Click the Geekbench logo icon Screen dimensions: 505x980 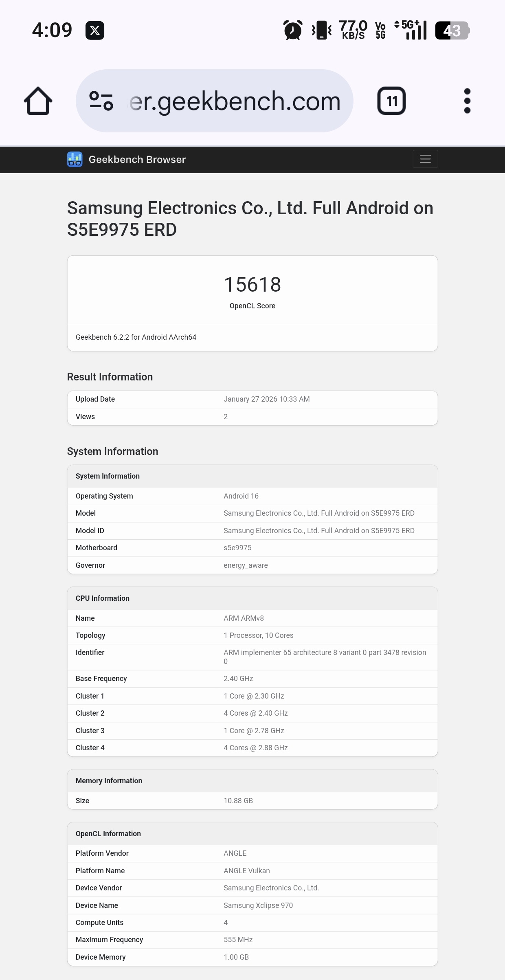(75, 159)
